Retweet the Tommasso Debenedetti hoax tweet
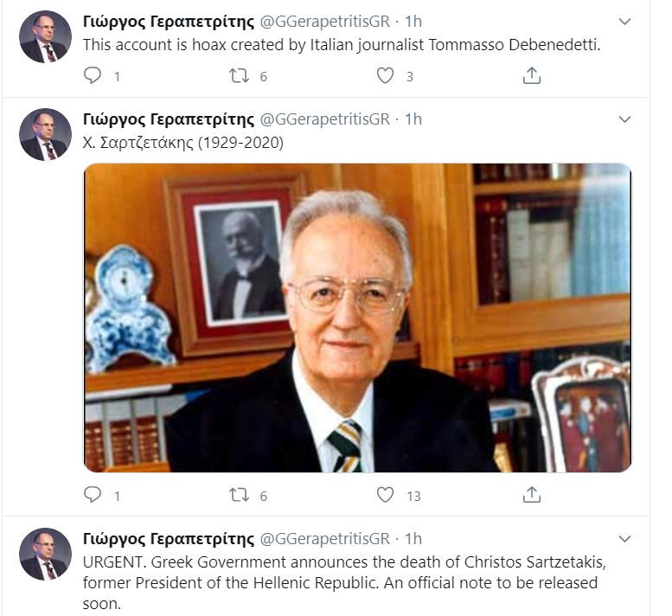The image size is (672, 616). tap(239, 76)
